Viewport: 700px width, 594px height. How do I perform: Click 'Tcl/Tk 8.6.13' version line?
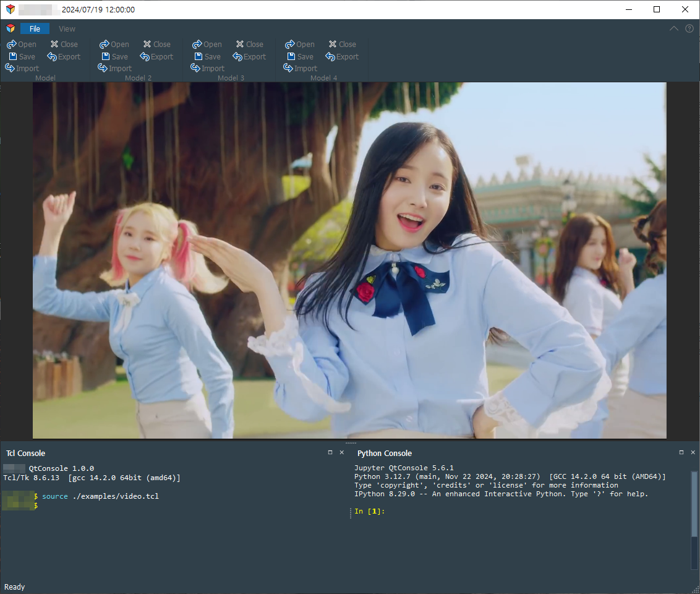point(92,478)
